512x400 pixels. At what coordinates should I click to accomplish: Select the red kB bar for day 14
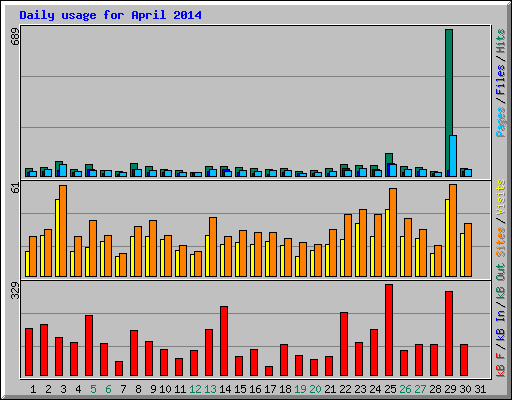[x=224, y=341]
